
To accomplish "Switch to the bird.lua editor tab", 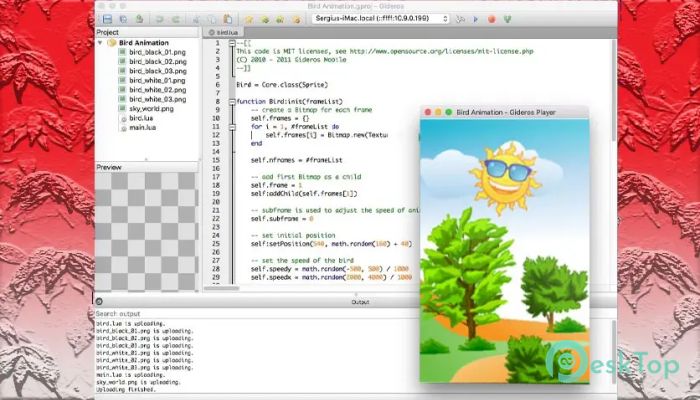I will point(223,32).
